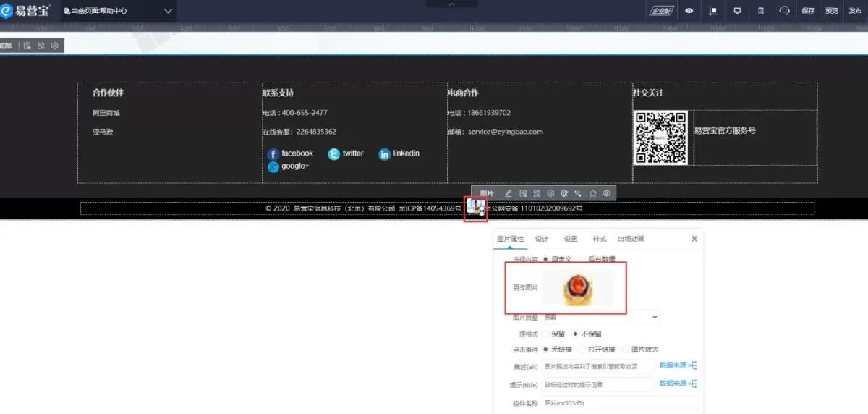
Task: Click the 描述(alt) input field
Action: click(x=598, y=366)
